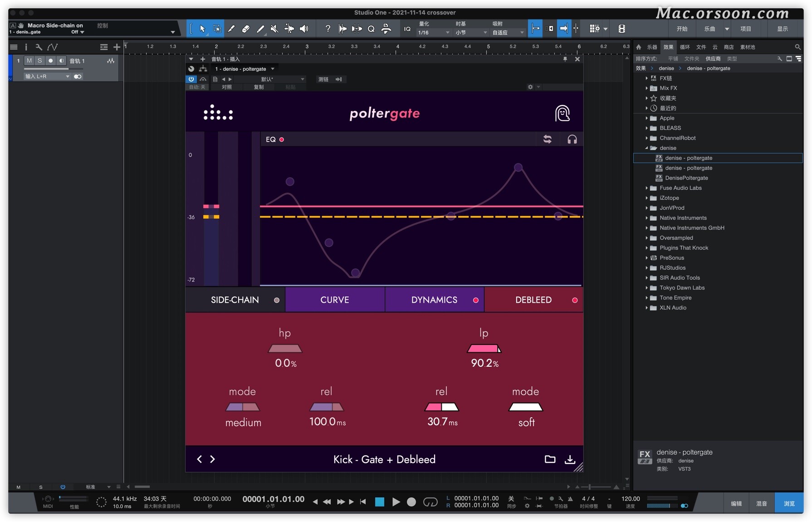Start playback with Play button

(x=396, y=502)
